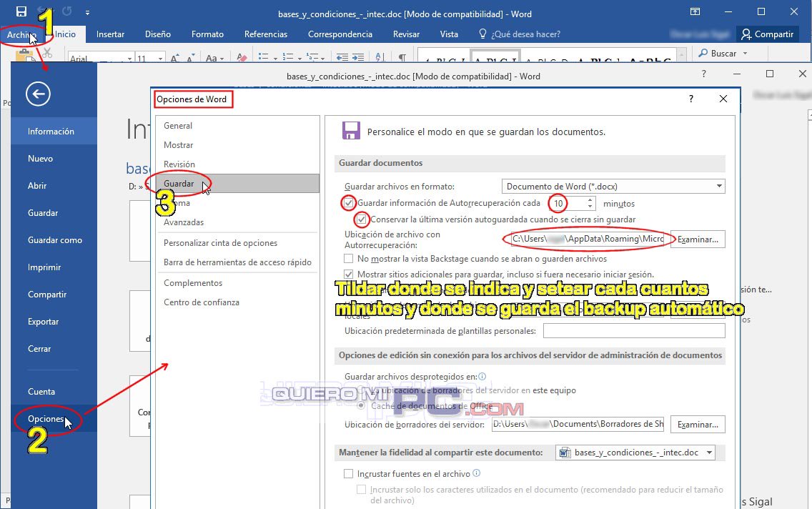Open Customize Quick Access Toolbar arrow
Image resolution: width=812 pixels, height=509 pixels.
click(87, 12)
